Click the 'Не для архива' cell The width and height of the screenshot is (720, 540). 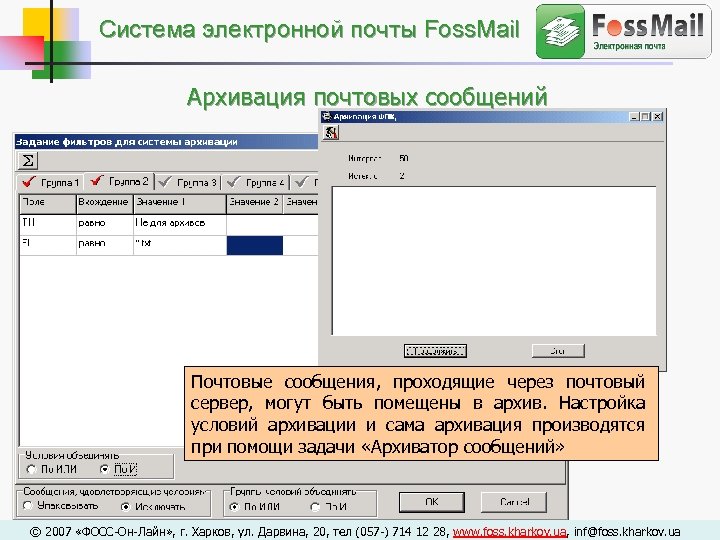180,224
